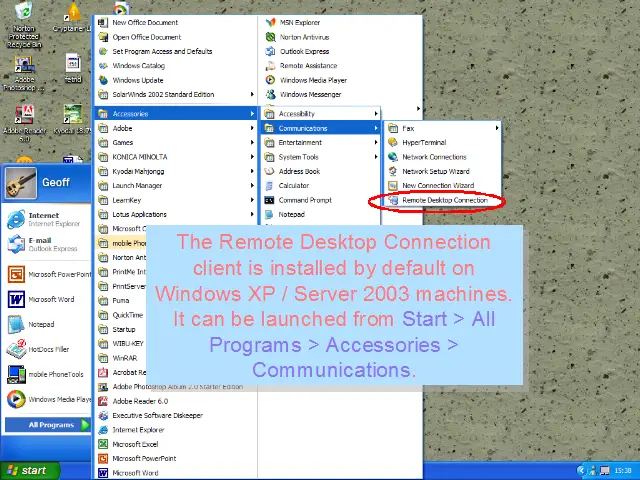Click Microsoft PowerPoint in All Programs list
The width and height of the screenshot is (640, 480).
(x=176, y=458)
